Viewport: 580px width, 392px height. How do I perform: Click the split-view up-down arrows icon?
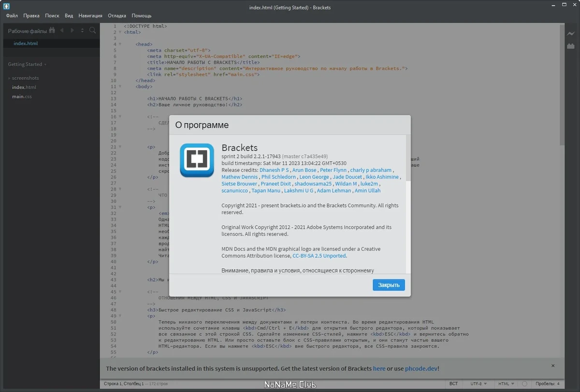tap(82, 30)
